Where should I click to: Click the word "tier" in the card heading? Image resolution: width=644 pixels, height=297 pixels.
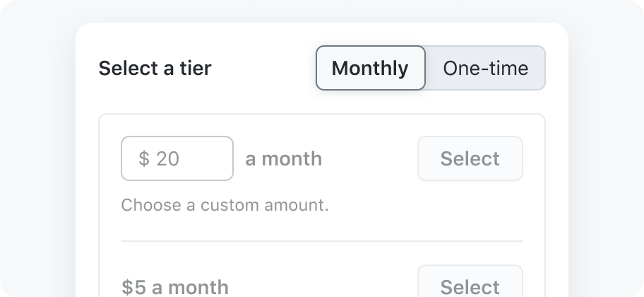[197, 69]
